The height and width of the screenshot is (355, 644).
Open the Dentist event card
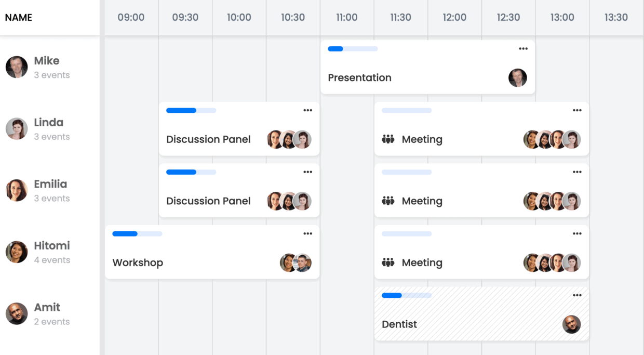pyautogui.click(x=481, y=314)
